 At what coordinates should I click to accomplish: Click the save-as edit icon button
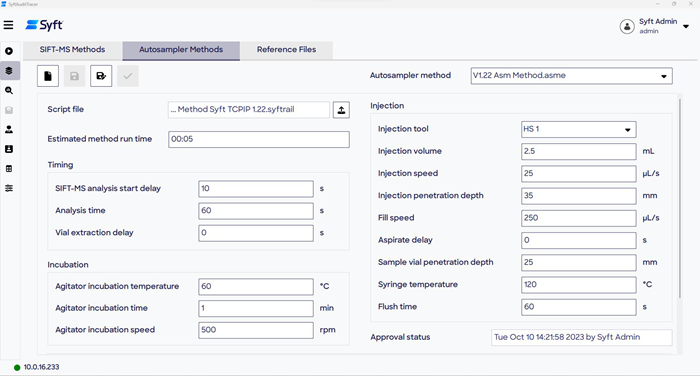(x=101, y=76)
